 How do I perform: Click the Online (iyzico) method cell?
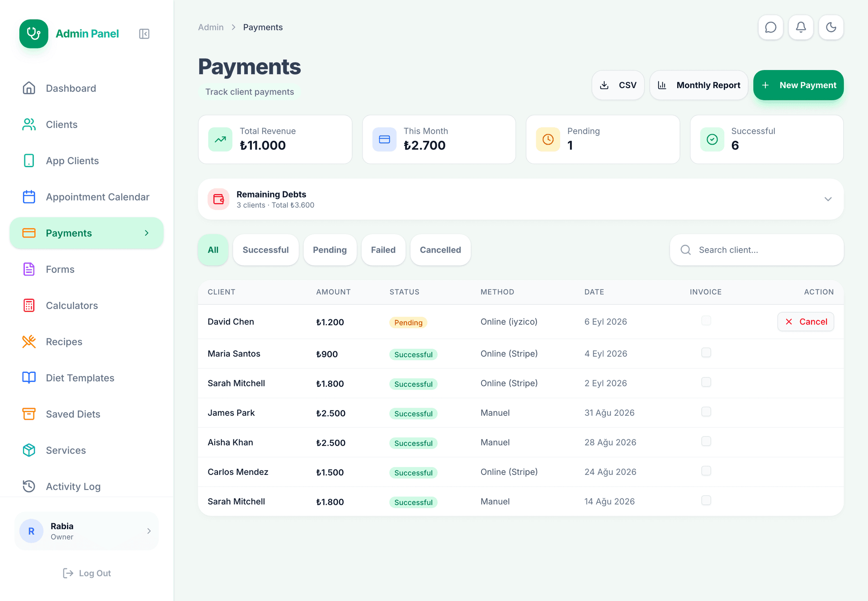509,322
